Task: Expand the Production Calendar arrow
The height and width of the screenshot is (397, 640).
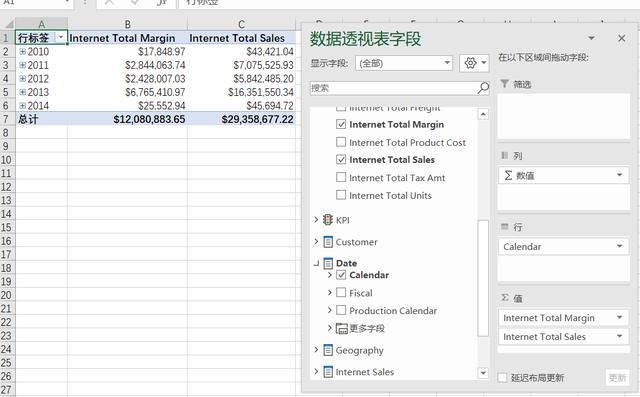Action: coord(330,310)
